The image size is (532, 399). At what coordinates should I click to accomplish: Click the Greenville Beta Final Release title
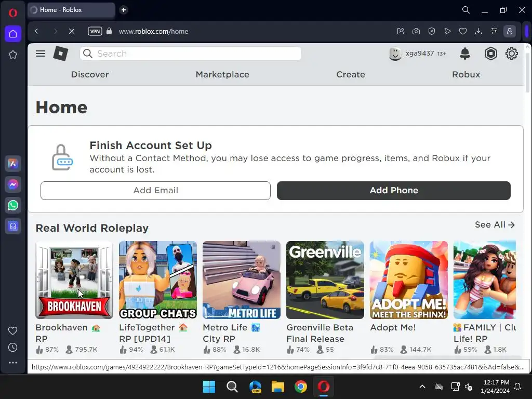click(320, 333)
